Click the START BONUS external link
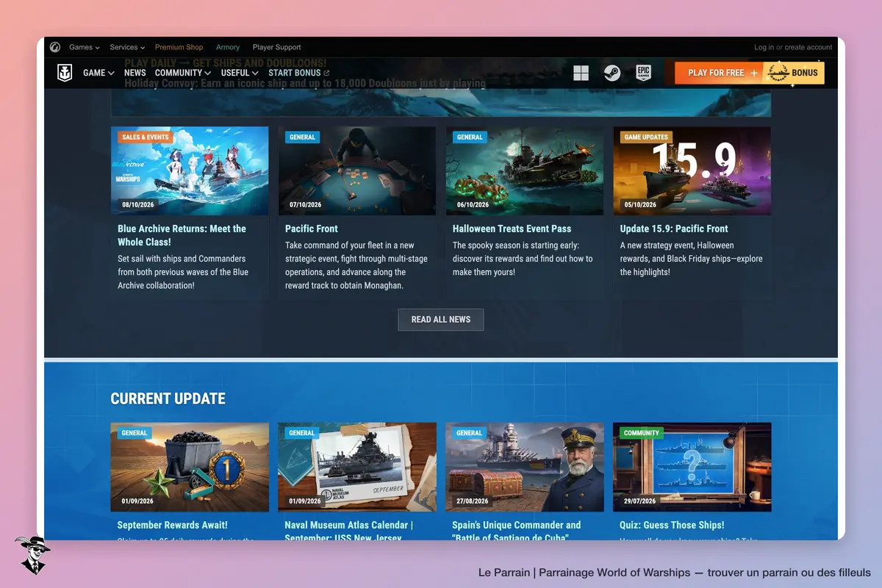 299,73
